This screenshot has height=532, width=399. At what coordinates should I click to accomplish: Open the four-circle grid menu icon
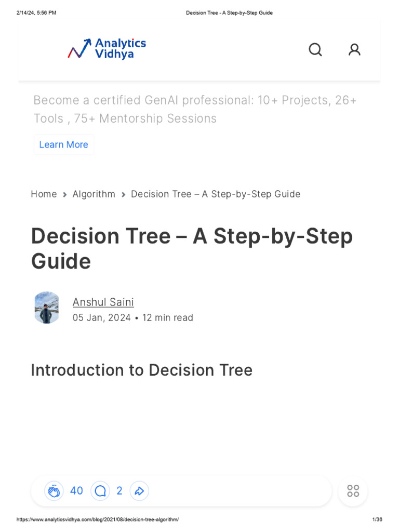click(353, 491)
